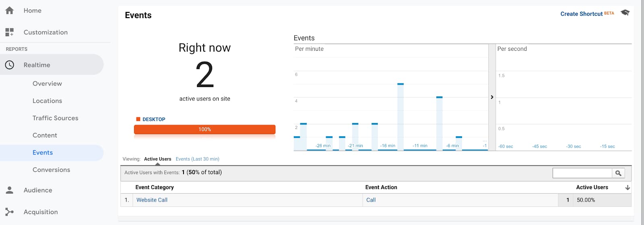Image resolution: width=644 pixels, height=225 pixels.
Task: Click the Home house icon
Action: 10,10
